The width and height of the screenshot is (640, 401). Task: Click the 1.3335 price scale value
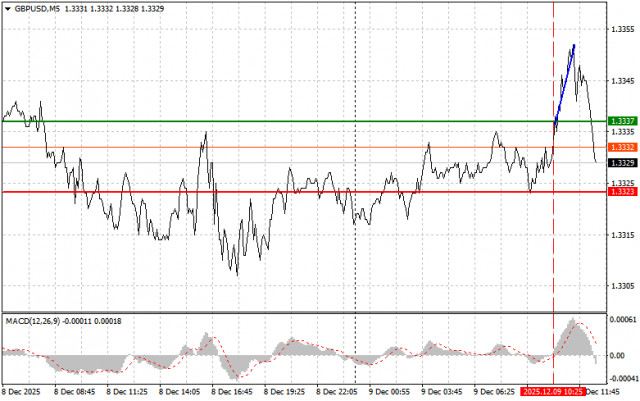(x=622, y=132)
